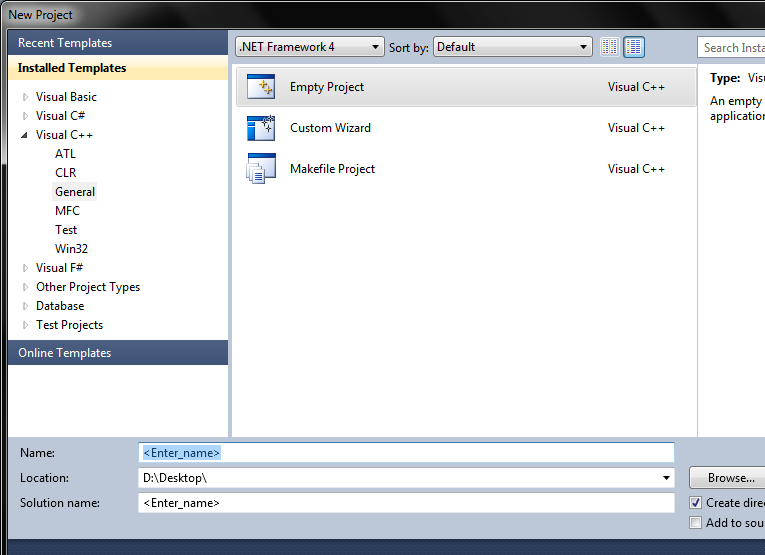Expand the Database tree node
The height and width of the screenshot is (555, 765).
pyautogui.click(x=25, y=306)
